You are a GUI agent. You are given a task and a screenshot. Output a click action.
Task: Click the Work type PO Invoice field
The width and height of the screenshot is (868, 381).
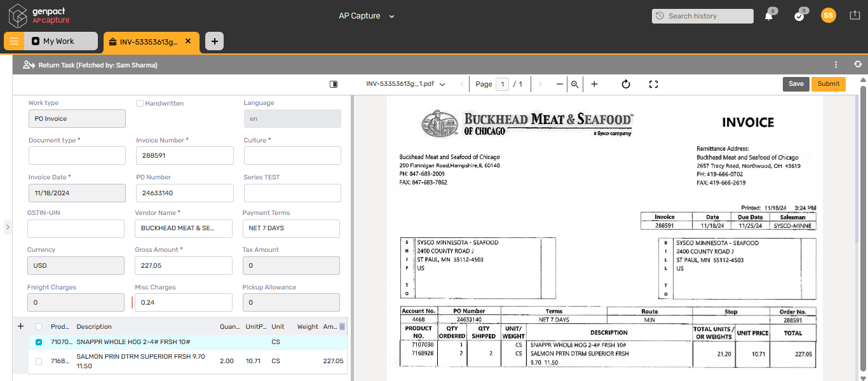(77, 119)
